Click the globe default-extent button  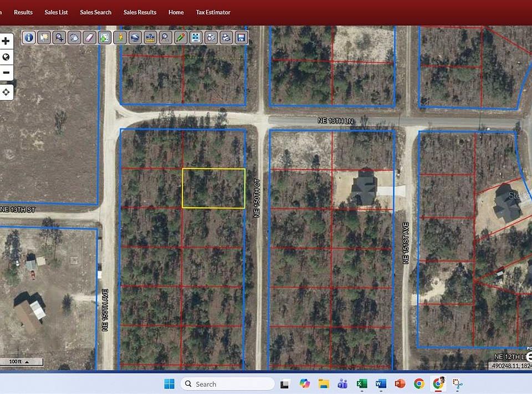[x=6, y=57]
